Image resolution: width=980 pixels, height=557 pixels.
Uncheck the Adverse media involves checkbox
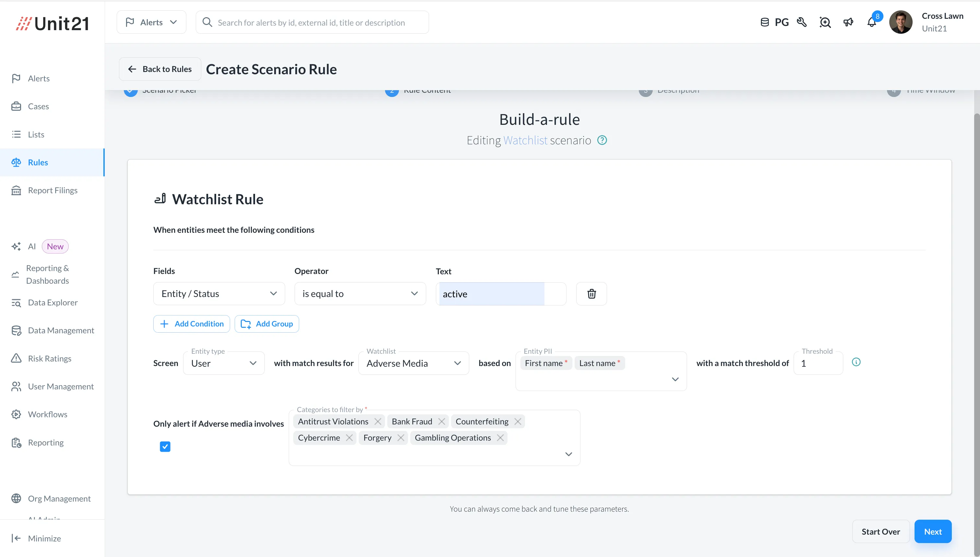pyautogui.click(x=165, y=446)
